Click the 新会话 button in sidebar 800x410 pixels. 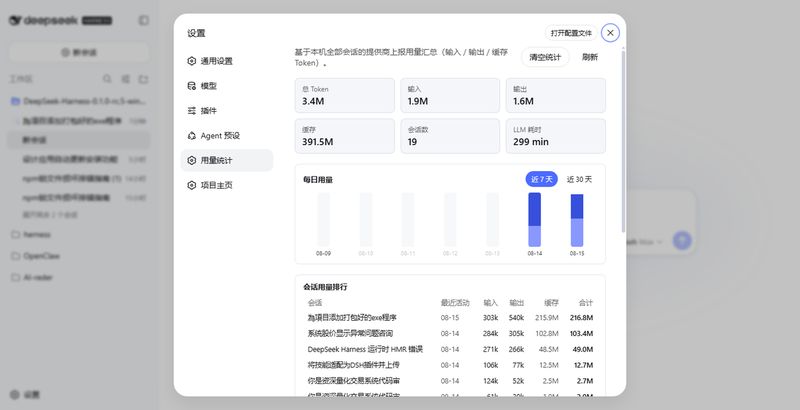click(x=79, y=53)
